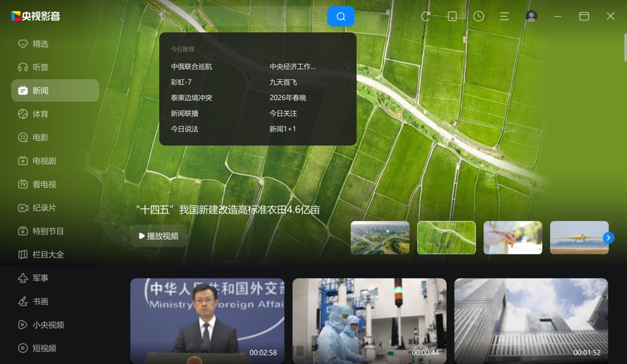The width and height of the screenshot is (627, 364).
Task: Select the second green-field carousel thumbnail
Action: pos(446,238)
